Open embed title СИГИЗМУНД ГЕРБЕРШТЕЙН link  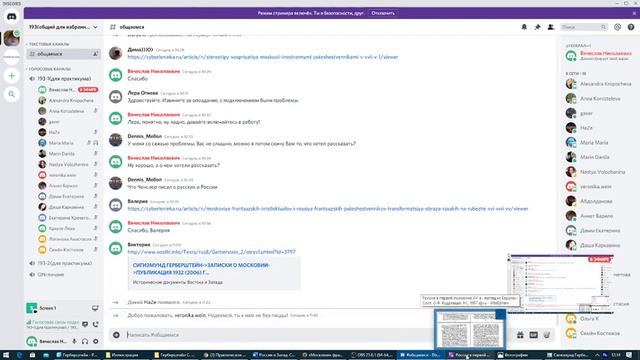point(201,269)
